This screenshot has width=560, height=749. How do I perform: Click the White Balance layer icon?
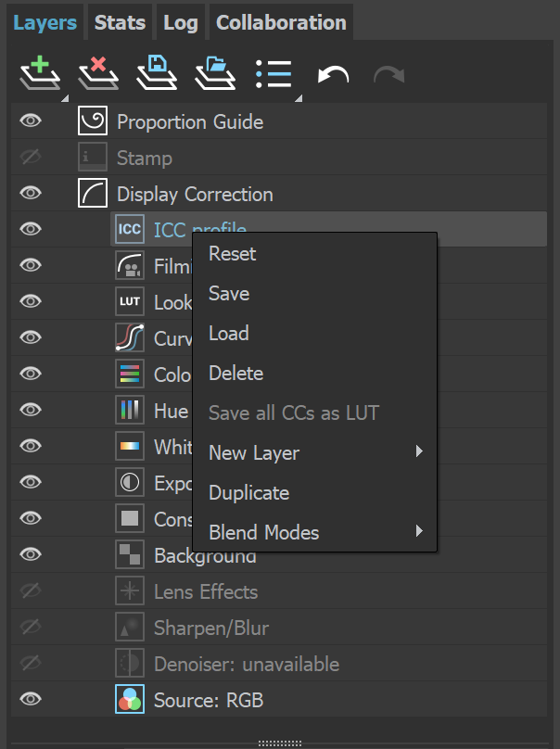pyautogui.click(x=130, y=446)
